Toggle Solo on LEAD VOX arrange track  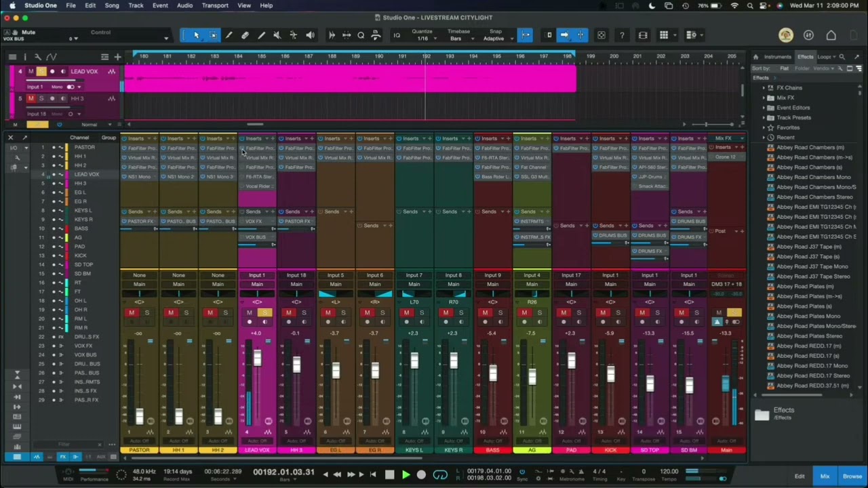click(x=41, y=72)
